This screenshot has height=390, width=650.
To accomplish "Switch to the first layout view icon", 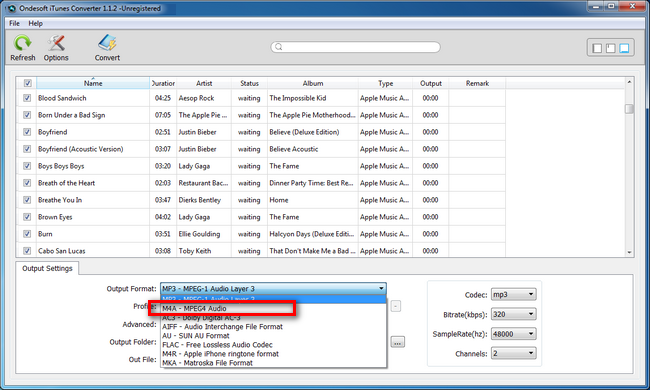I will click(597, 48).
